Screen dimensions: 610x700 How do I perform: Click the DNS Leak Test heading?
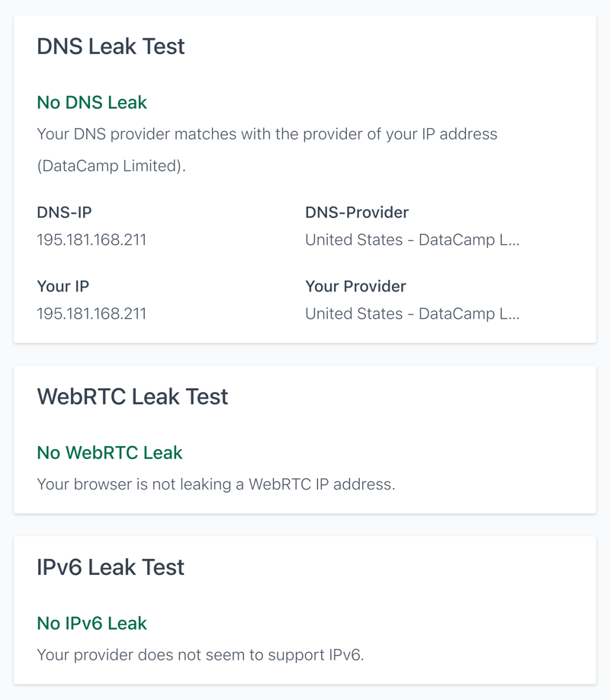(111, 47)
